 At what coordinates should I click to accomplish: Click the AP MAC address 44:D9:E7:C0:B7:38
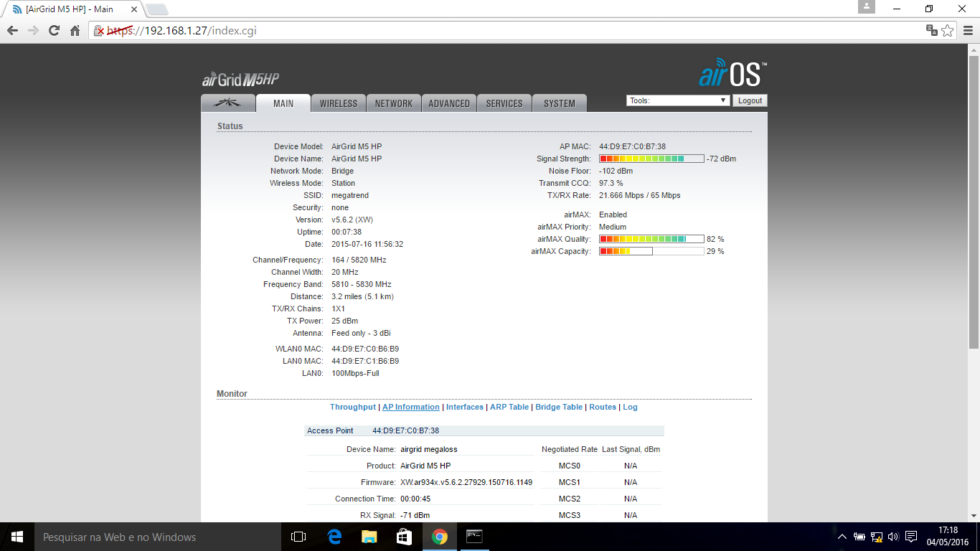632,146
